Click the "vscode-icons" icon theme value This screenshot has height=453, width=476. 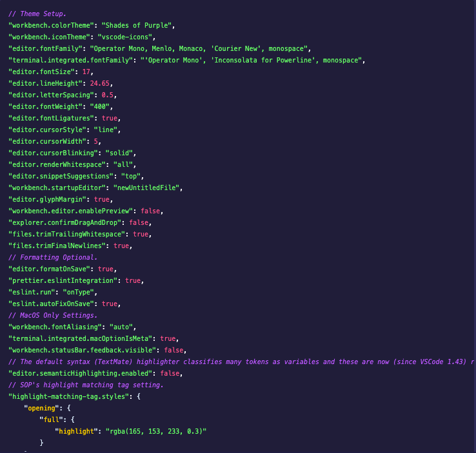tap(124, 37)
